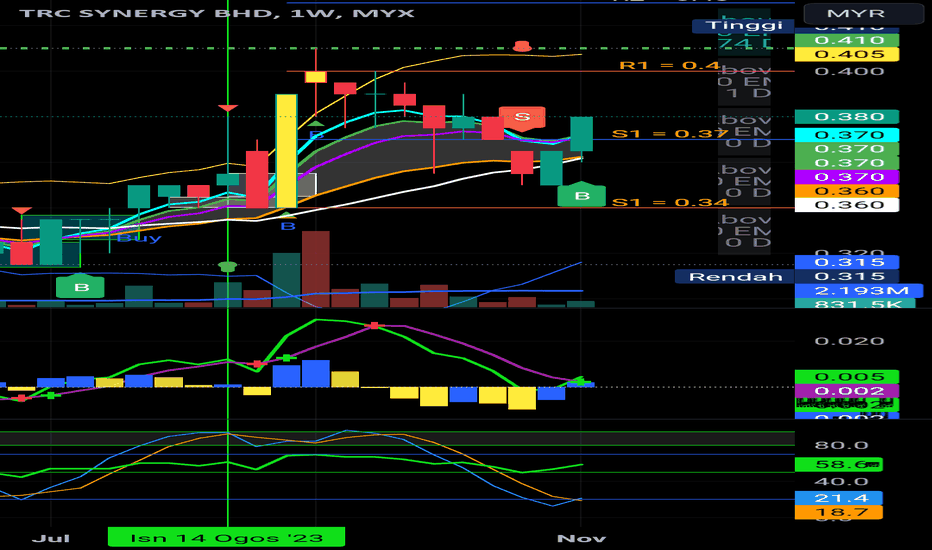Open the MYR currency selector
932x550 pixels.
coord(856,13)
